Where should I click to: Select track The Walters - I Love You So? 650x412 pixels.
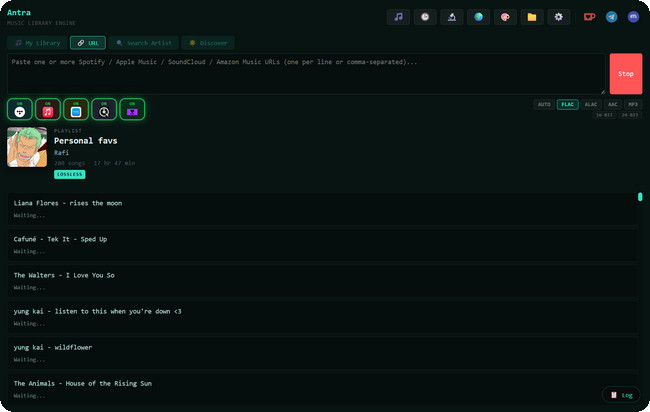323,281
